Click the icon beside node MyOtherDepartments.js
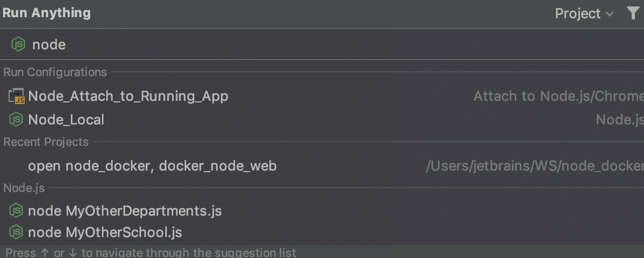The height and width of the screenshot is (258, 644). point(17,211)
